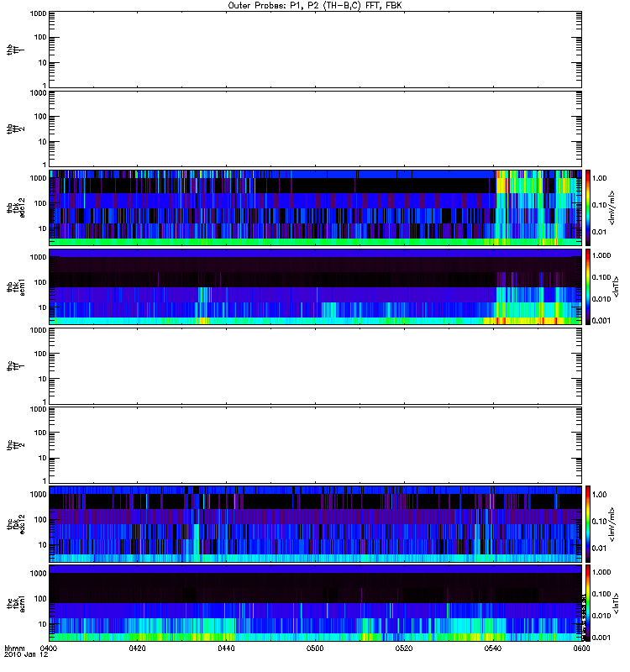Screen dimensions: 630x672
Task: Click the thc fbk scm1 y-axis label
Action: coord(16,603)
